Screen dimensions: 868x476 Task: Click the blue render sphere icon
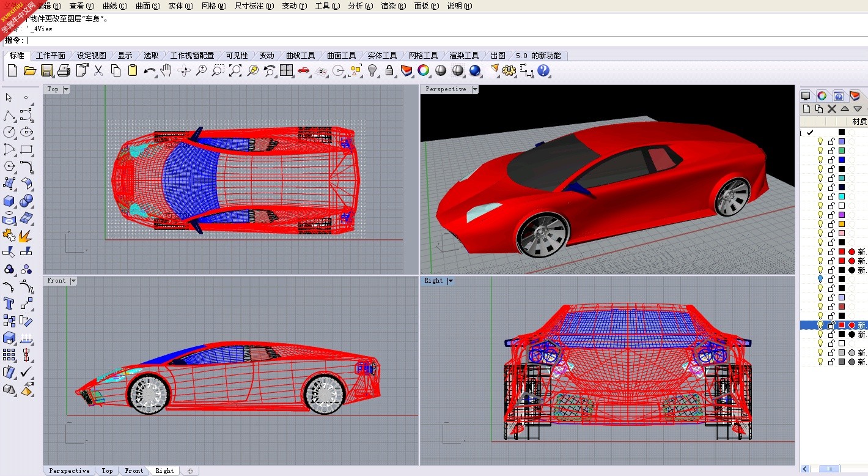(475, 71)
